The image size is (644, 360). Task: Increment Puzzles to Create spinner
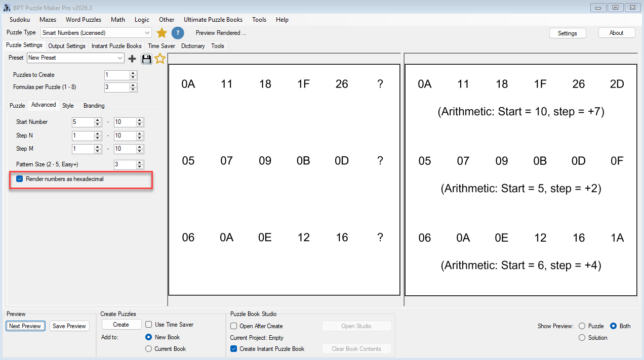(x=133, y=73)
